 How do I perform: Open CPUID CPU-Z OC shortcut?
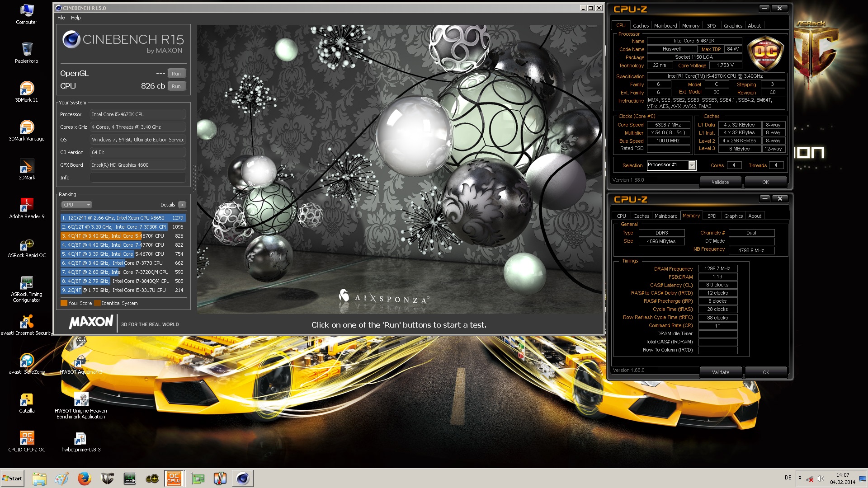tap(27, 441)
